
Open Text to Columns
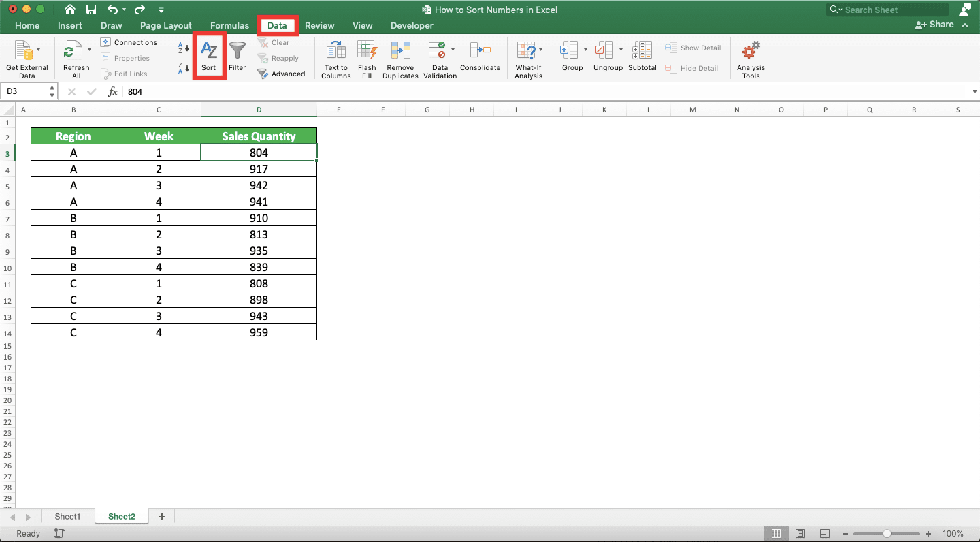pos(336,59)
